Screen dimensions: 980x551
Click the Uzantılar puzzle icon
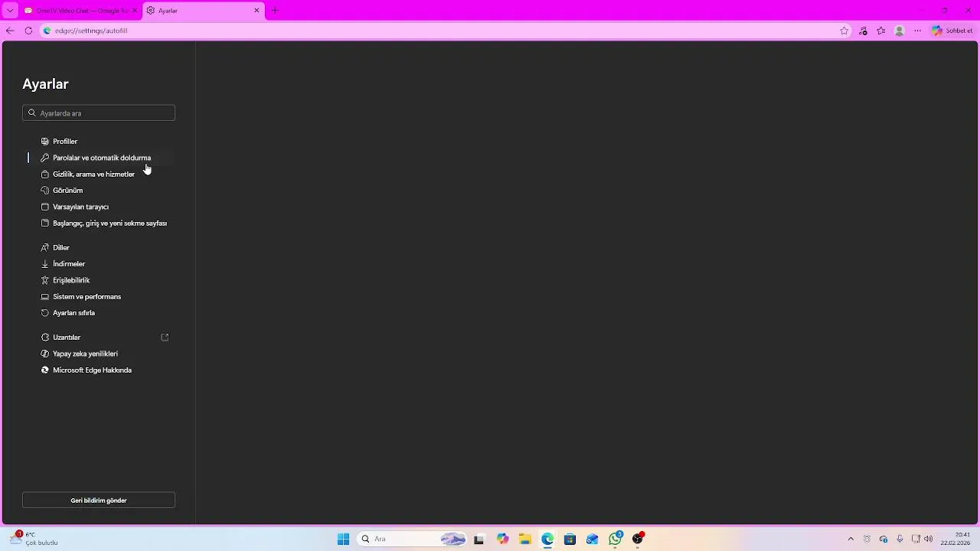45,337
